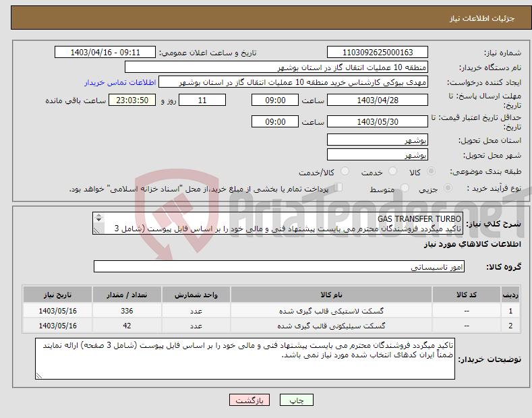Click the buyer notes text area
532x418 pixels.
click(x=245, y=359)
